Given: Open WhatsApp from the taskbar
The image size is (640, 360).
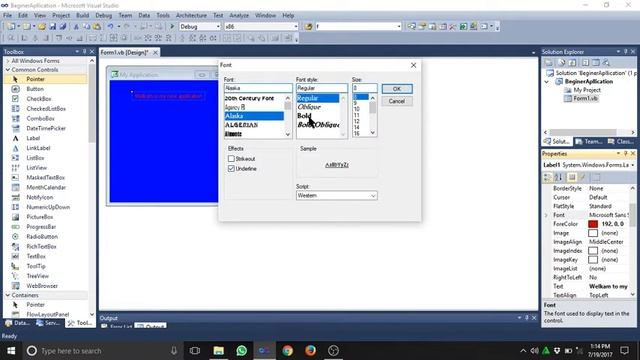Looking at the screenshot, I should click(242, 351).
